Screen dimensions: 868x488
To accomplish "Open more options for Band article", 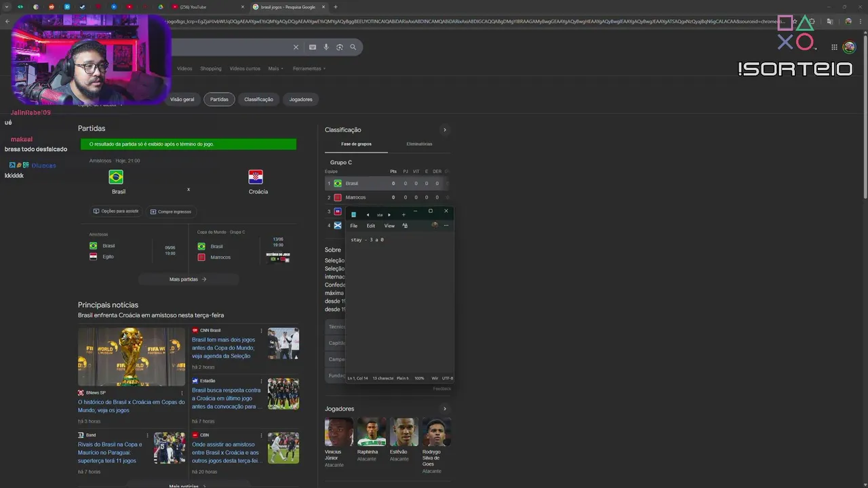I will point(147,435).
